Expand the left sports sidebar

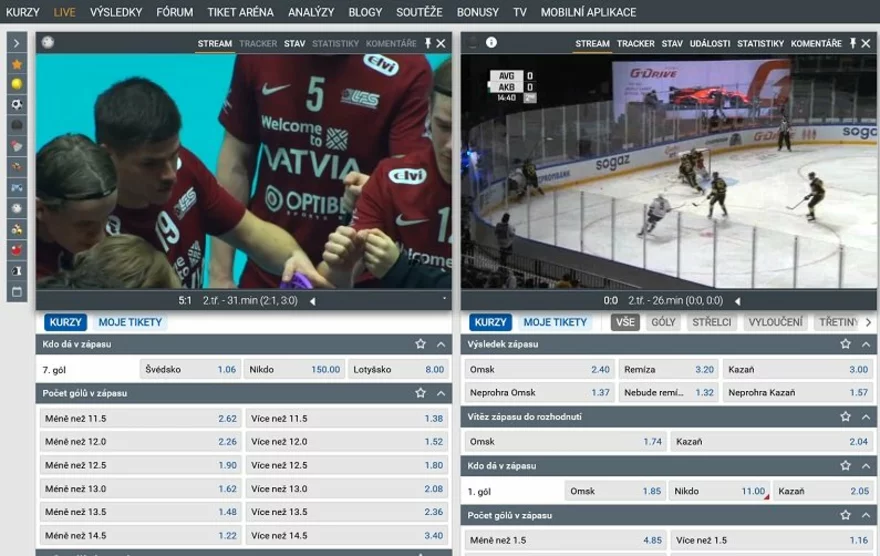16,43
